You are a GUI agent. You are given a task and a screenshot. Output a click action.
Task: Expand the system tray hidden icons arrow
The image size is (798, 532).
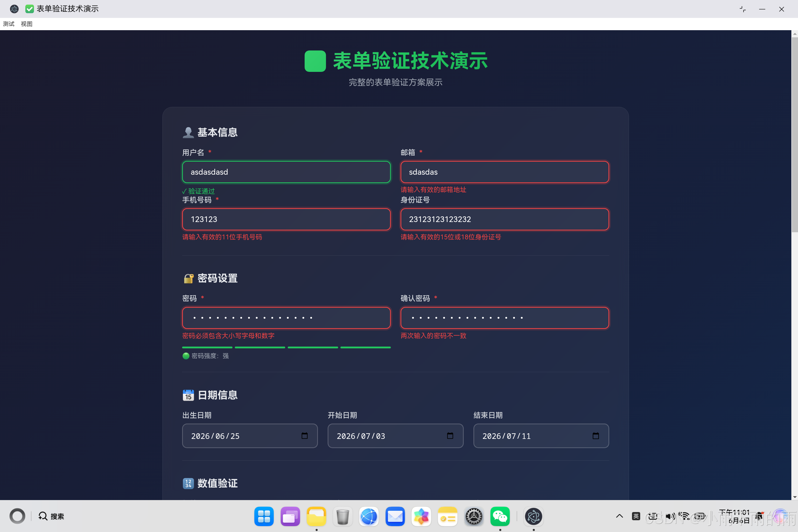click(619, 516)
